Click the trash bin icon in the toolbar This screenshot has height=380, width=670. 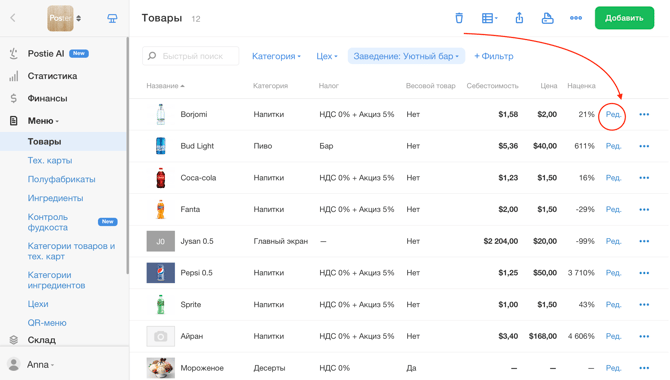[459, 18]
